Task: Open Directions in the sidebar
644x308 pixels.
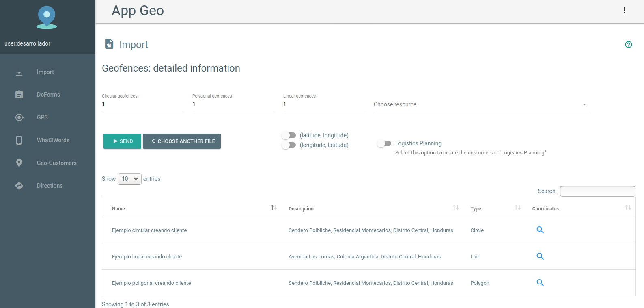Action: tap(47, 186)
